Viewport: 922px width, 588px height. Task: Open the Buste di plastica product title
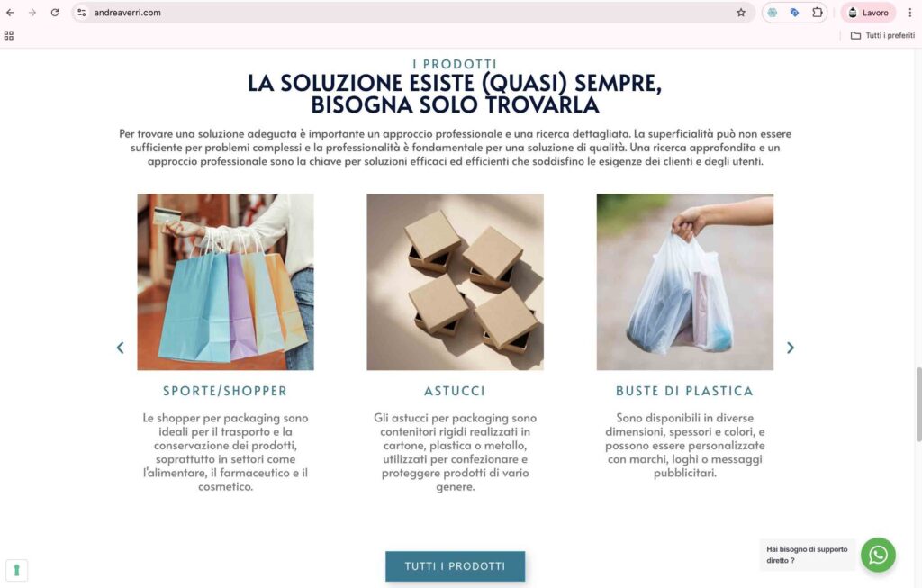click(684, 391)
